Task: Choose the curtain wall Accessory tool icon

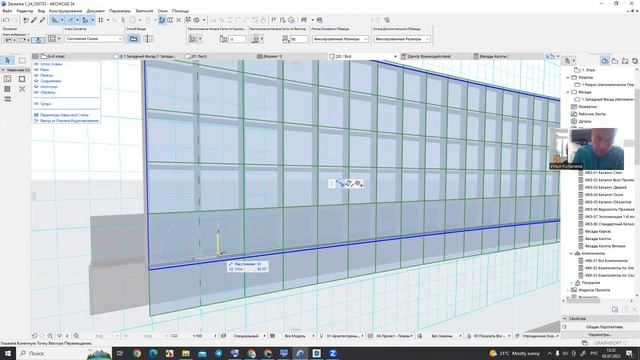Action: coord(7,99)
